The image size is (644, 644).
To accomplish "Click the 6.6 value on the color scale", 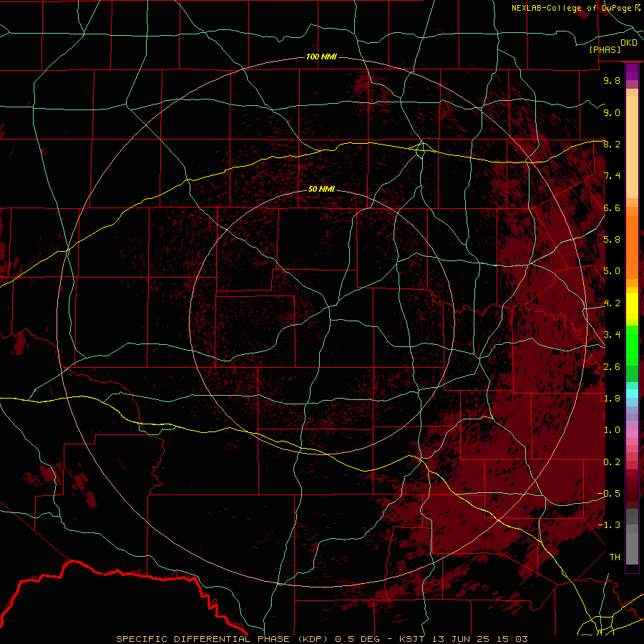I will [x=612, y=208].
